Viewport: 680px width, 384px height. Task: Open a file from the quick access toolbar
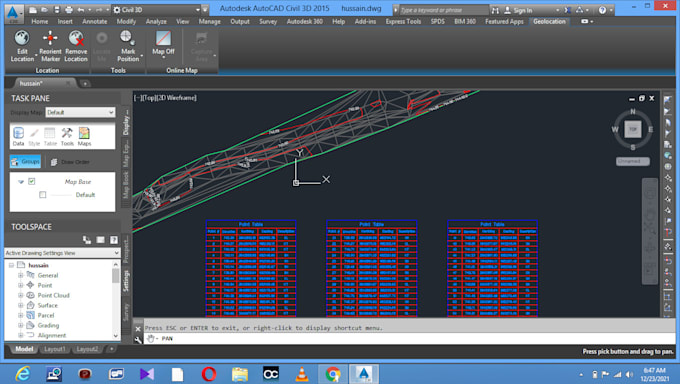click(x=44, y=10)
